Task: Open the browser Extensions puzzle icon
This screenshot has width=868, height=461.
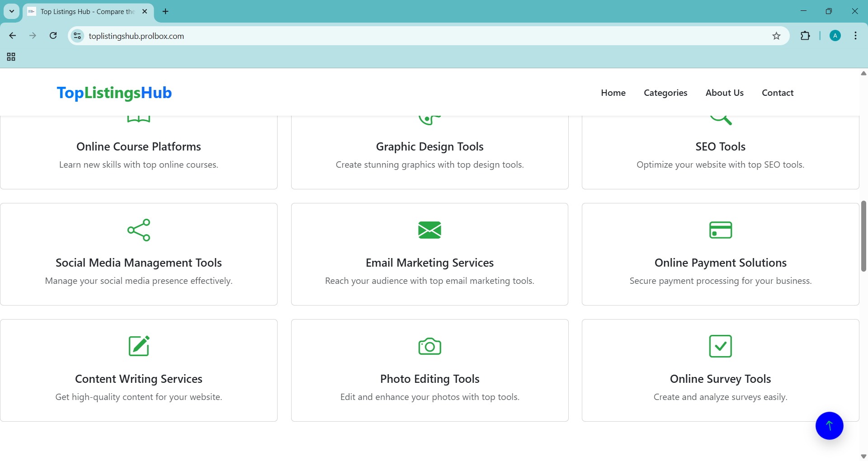Action: [805, 36]
